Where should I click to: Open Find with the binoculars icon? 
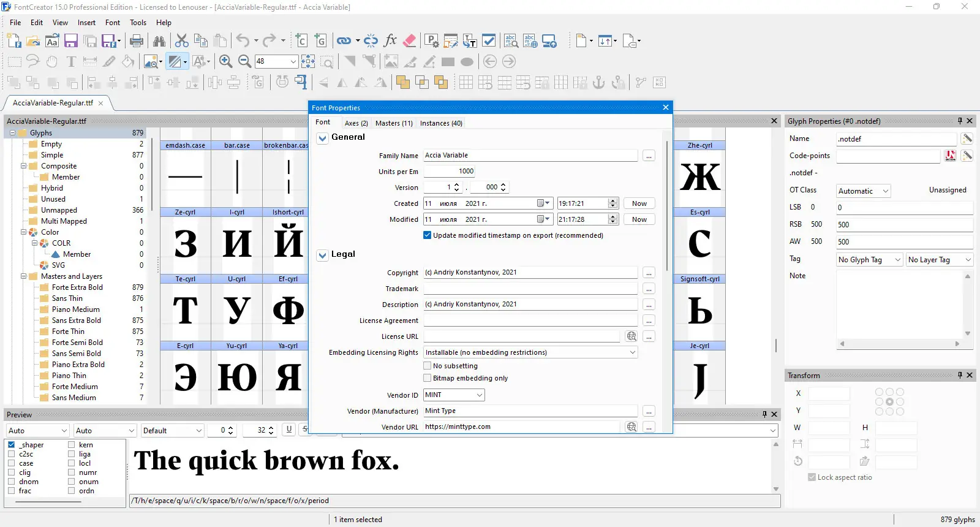point(159,41)
